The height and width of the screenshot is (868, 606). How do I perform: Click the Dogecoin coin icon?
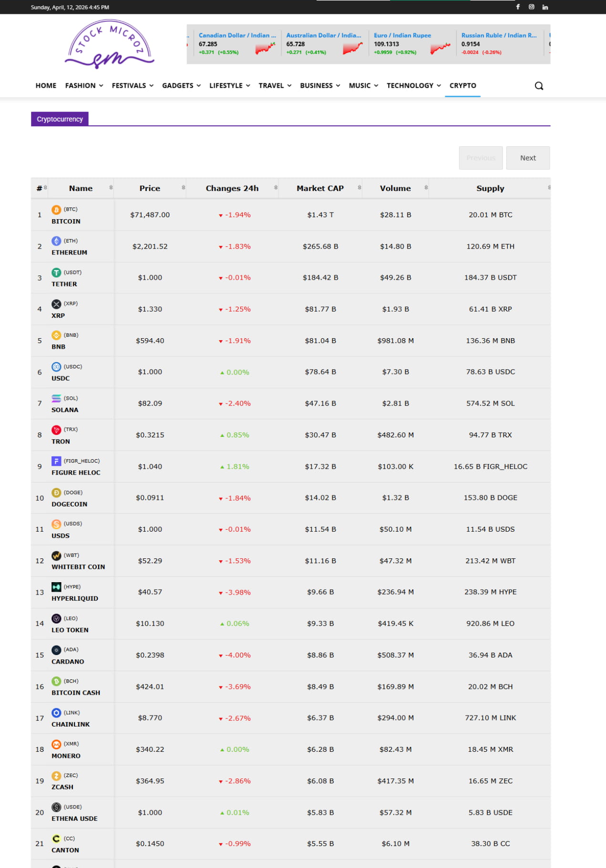56,493
